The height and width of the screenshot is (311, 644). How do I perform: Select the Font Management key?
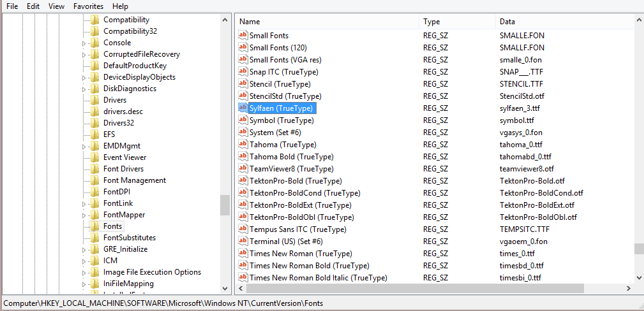point(135,180)
